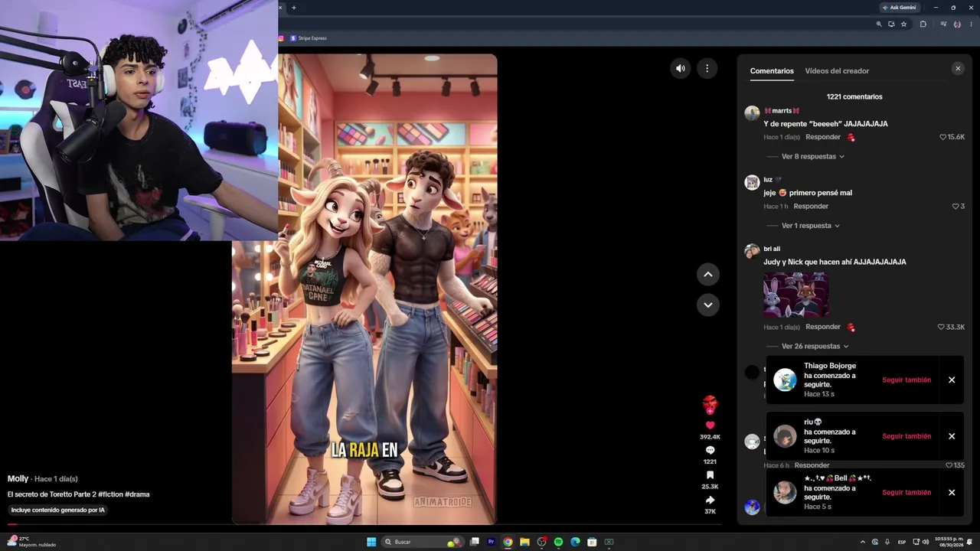Screen dimensions: 980x551
Task: Open the video more options menu
Action: click(x=707, y=68)
